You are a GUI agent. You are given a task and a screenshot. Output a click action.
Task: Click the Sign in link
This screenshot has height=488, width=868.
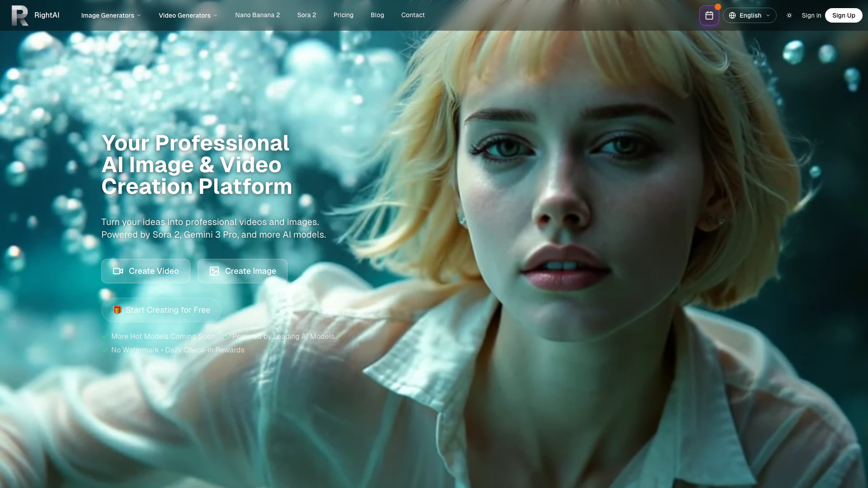[x=811, y=15]
